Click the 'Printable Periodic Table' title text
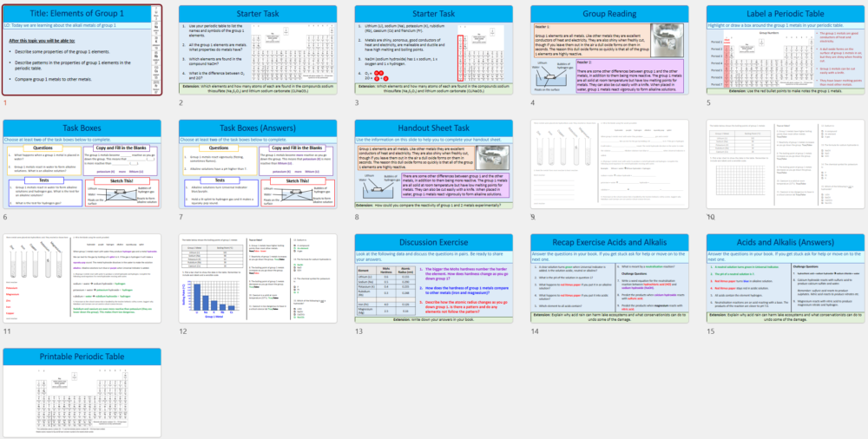 tap(82, 356)
